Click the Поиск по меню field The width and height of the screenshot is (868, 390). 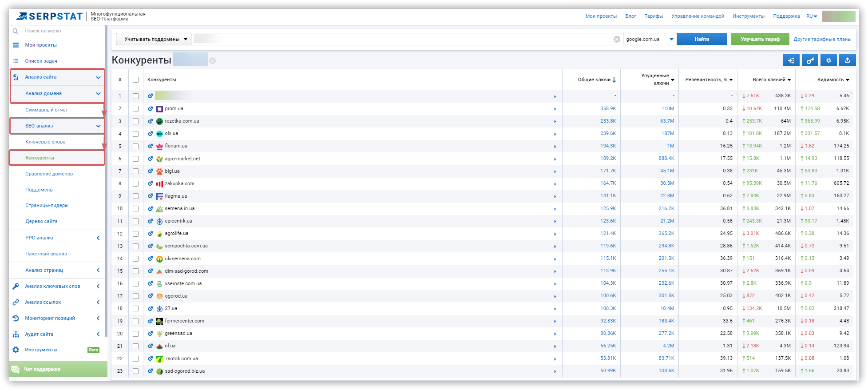[43, 31]
